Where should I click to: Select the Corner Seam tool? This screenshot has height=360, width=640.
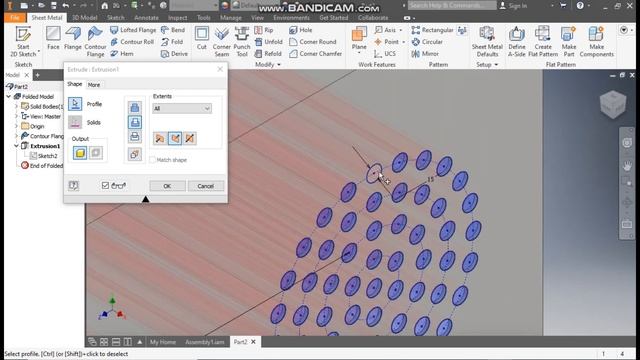pyautogui.click(x=222, y=42)
